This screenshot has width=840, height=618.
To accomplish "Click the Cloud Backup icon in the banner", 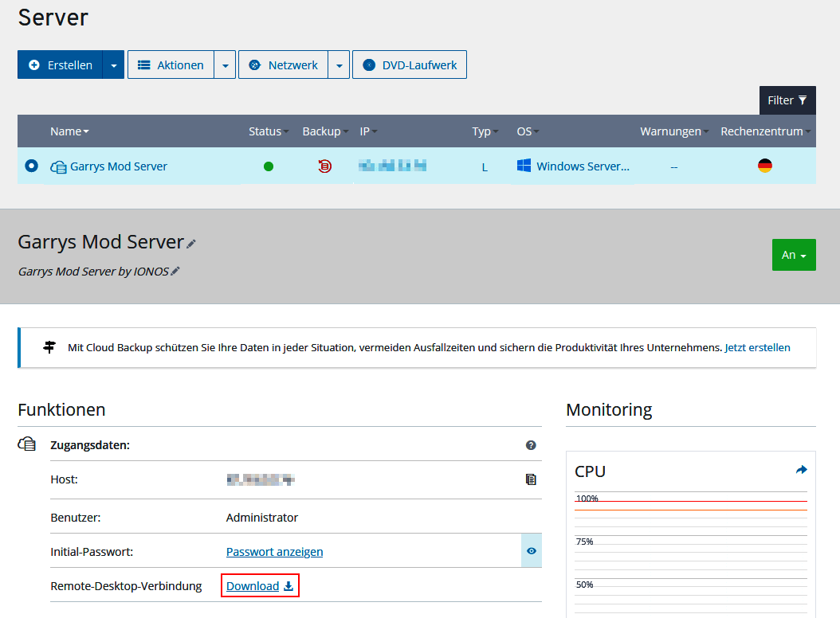I will (49, 347).
